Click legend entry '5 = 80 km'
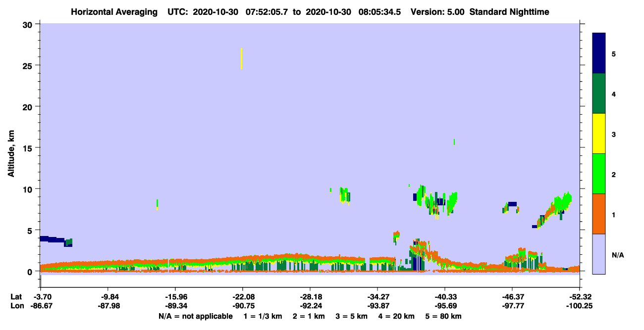Image resolution: width=644 pixels, height=330 pixels. pyautogui.click(x=443, y=316)
